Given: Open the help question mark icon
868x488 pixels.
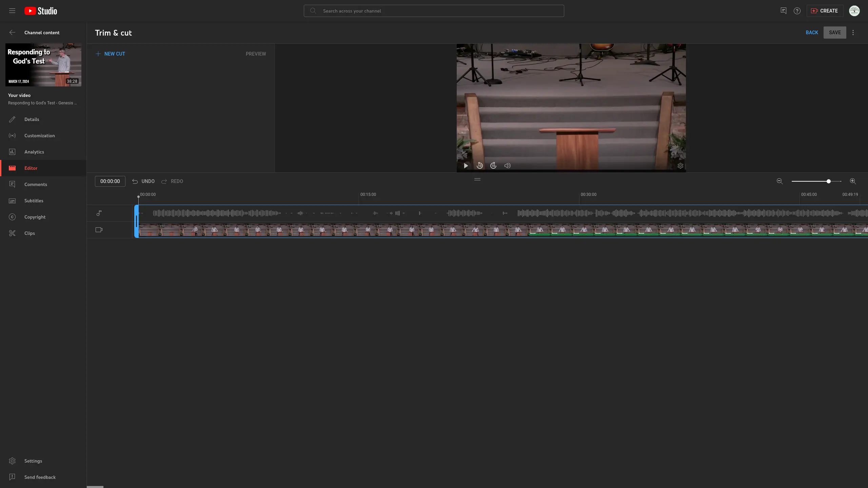Looking at the screenshot, I should point(797,11).
